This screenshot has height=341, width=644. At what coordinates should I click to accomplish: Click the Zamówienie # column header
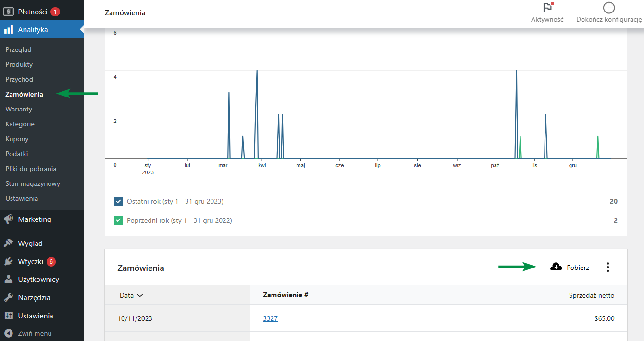click(285, 295)
